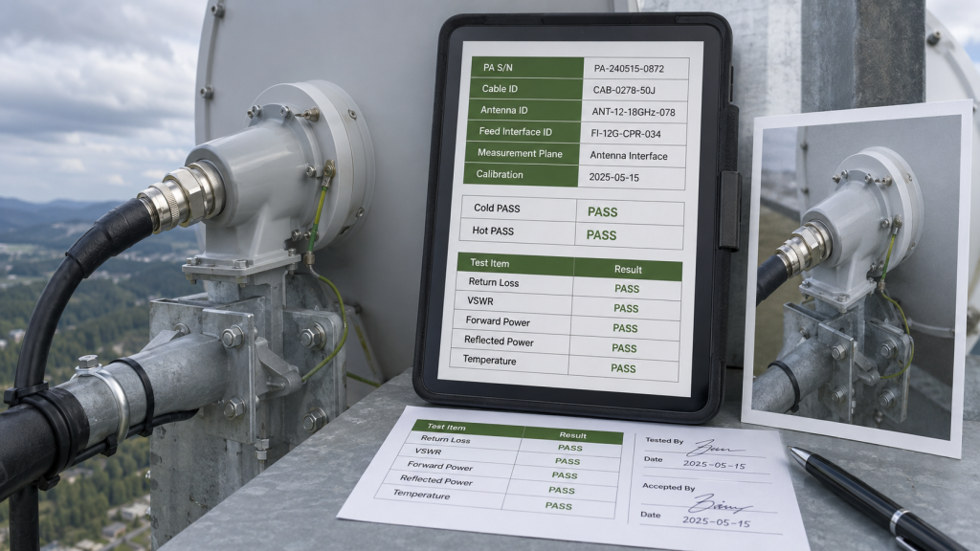Click the signature below Accepted By

(721, 503)
